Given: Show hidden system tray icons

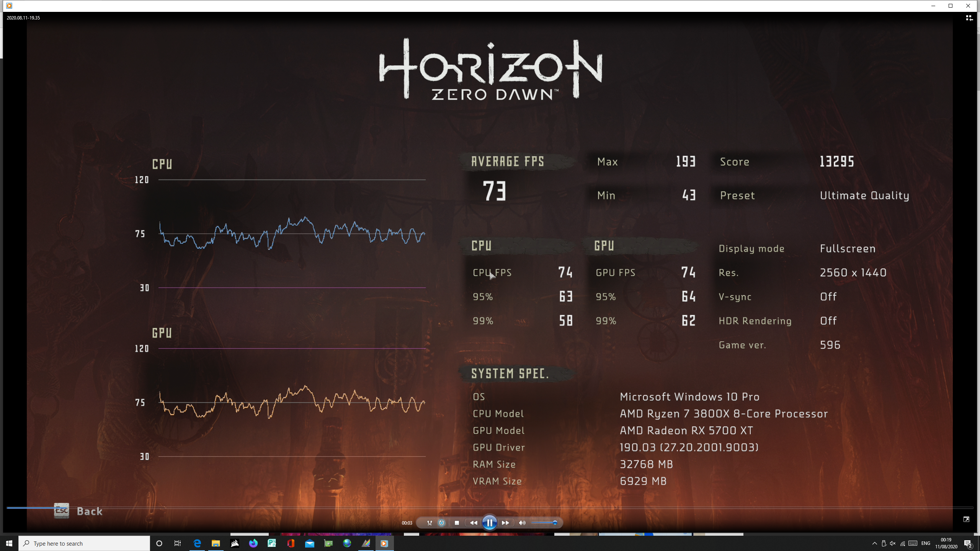Looking at the screenshot, I should [x=874, y=543].
